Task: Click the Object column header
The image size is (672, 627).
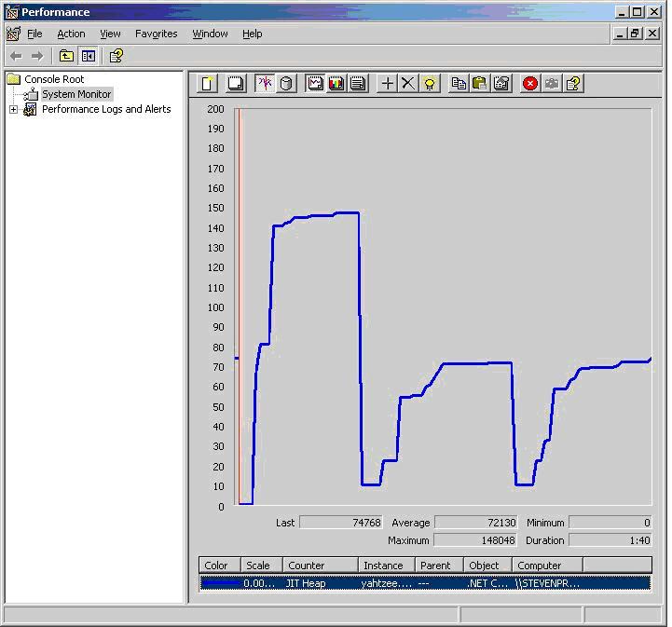Action: (x=488, y=566)
